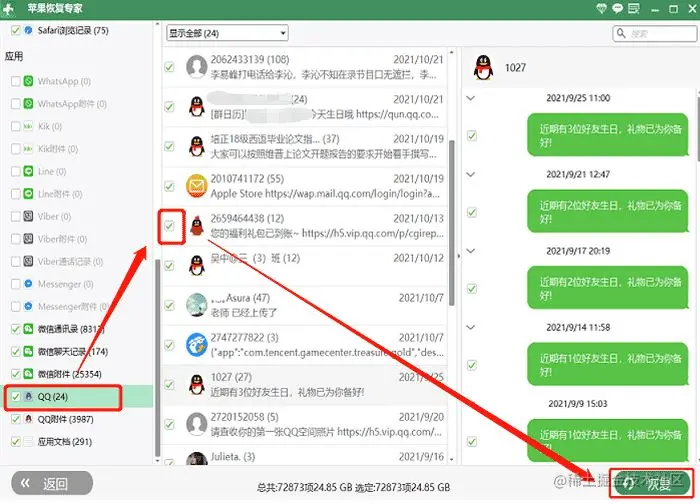Collapse the 2021/9/21 12:47 message group
The height and width of the screenshot is (504, 700).
471,175
